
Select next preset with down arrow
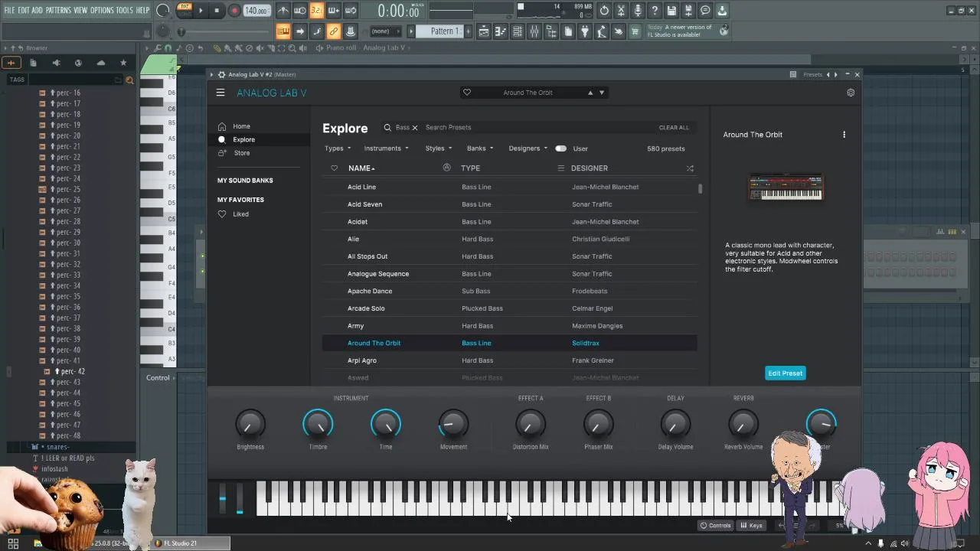602,93
